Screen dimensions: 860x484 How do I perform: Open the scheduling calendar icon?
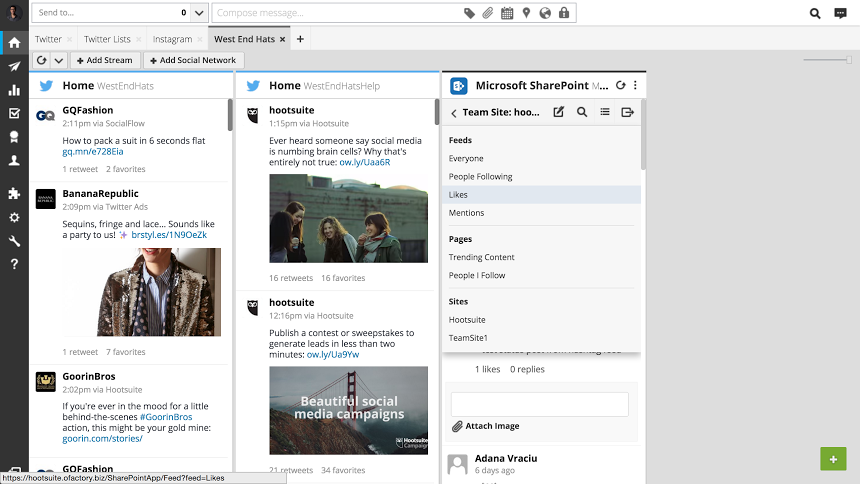click(507, 13)
